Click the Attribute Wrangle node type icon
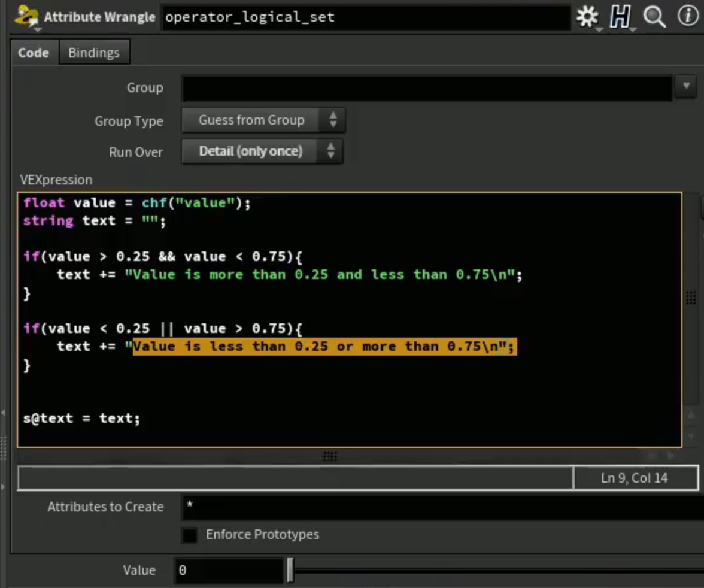Screen dimensions: 704x588 (x=26, y=17)
